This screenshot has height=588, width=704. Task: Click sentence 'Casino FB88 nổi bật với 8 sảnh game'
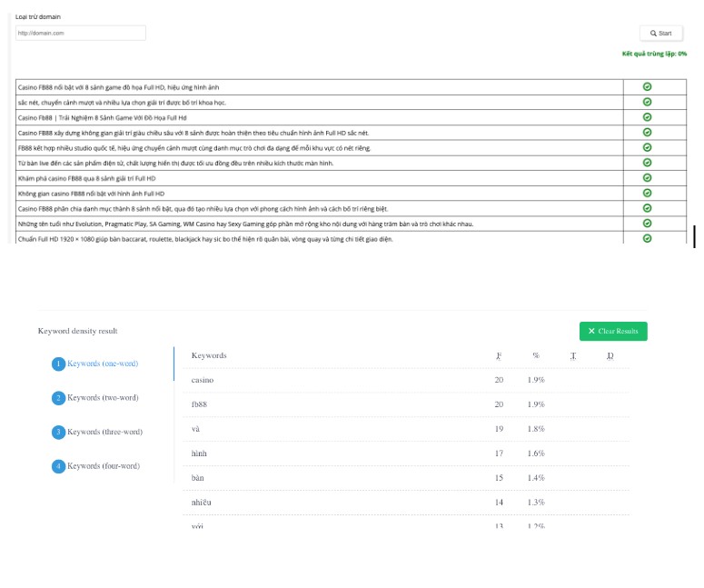tap(118, 87)
